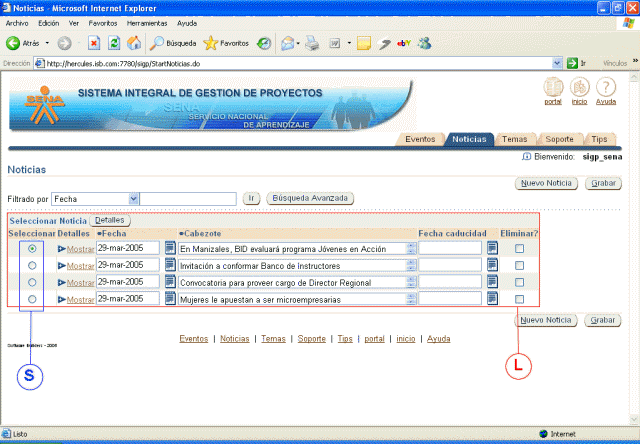Click the Stop loading icon
The height and width of the screenshot is (444, 640).
coord(94,43)
